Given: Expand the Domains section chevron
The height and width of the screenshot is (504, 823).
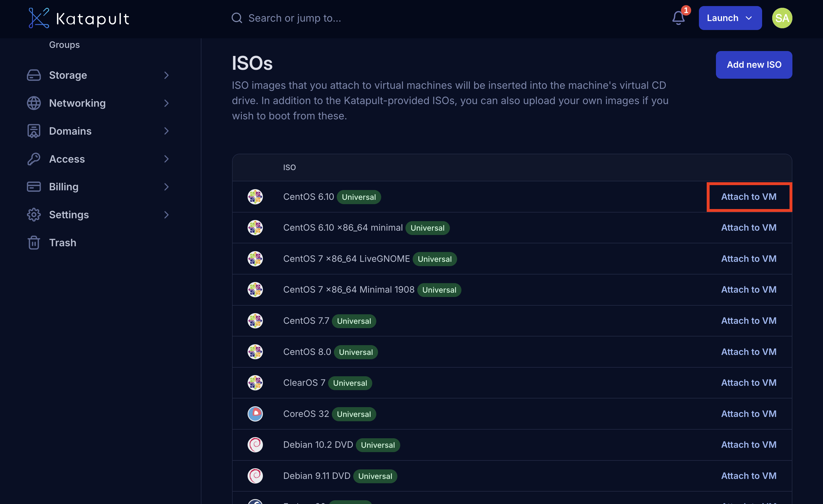Looking at the screenshot, I should tap(166, 131).
